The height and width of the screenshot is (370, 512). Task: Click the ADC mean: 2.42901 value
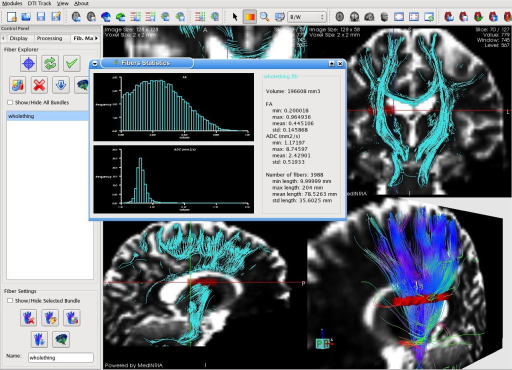coord(291,155)
